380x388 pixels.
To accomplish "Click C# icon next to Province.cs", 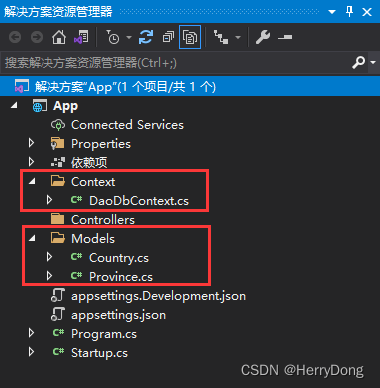I will (76, 276).
